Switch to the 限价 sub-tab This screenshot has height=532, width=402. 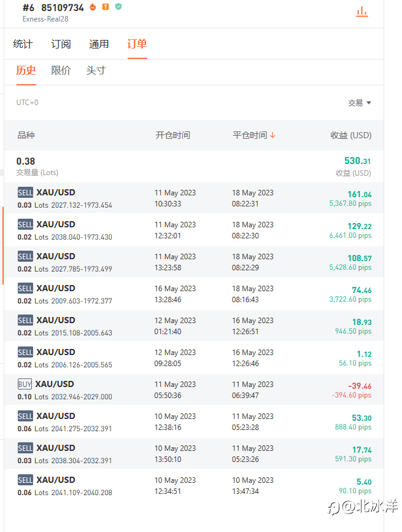point(61,71)
